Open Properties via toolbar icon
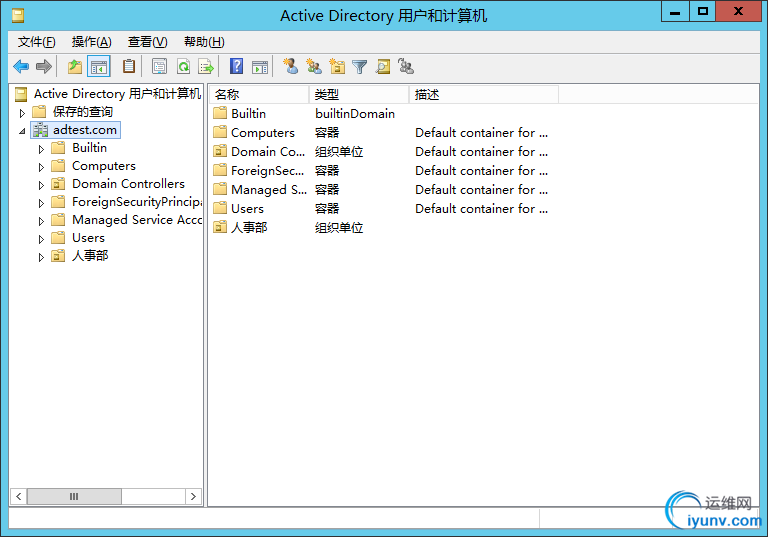The width and height of the screenshot is (768, 537). (x=159, y=66)
